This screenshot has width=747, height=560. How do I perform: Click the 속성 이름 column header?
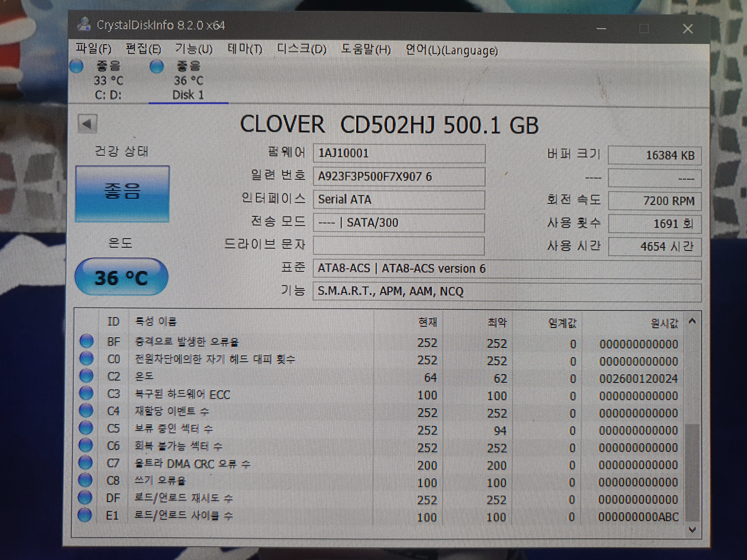(155, 321)
